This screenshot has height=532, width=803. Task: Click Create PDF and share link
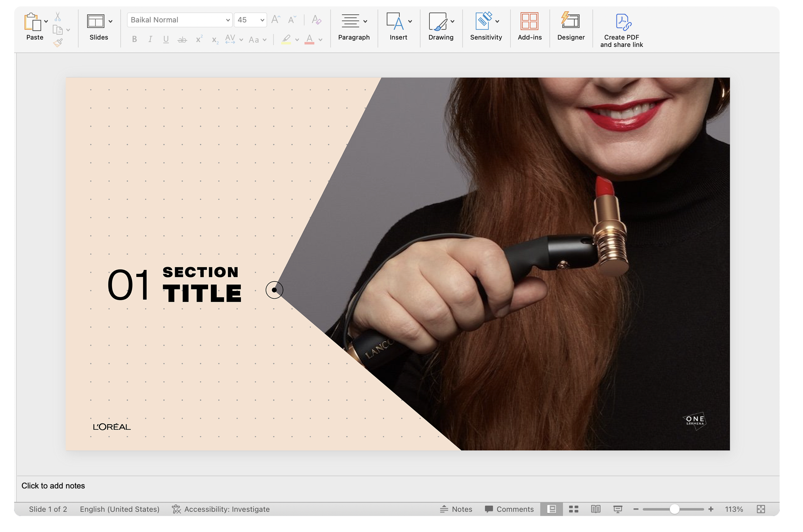[621, 30]
